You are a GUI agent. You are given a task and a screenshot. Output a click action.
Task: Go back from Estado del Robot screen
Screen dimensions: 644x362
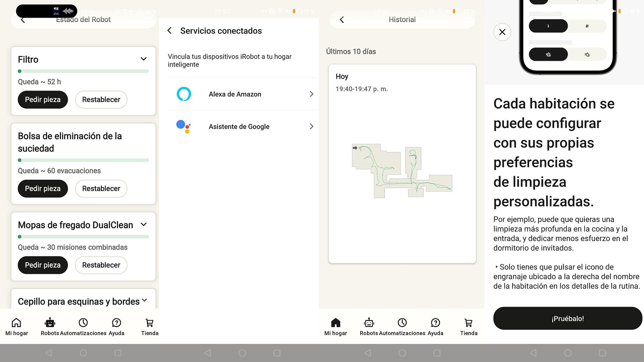(23, 20)
